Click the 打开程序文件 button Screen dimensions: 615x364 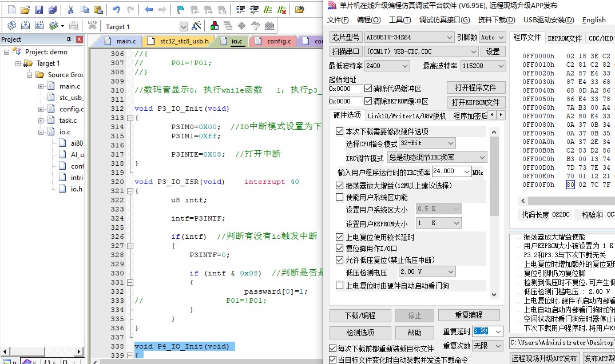point(476,87)
